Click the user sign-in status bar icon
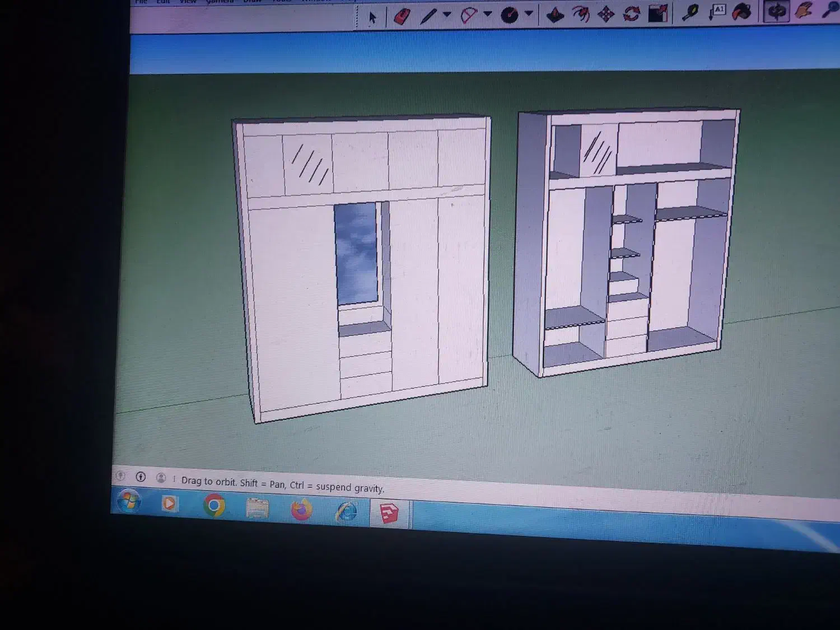This screenshot has width=840, height=630. pyautogui.click(x=161, y=478)
